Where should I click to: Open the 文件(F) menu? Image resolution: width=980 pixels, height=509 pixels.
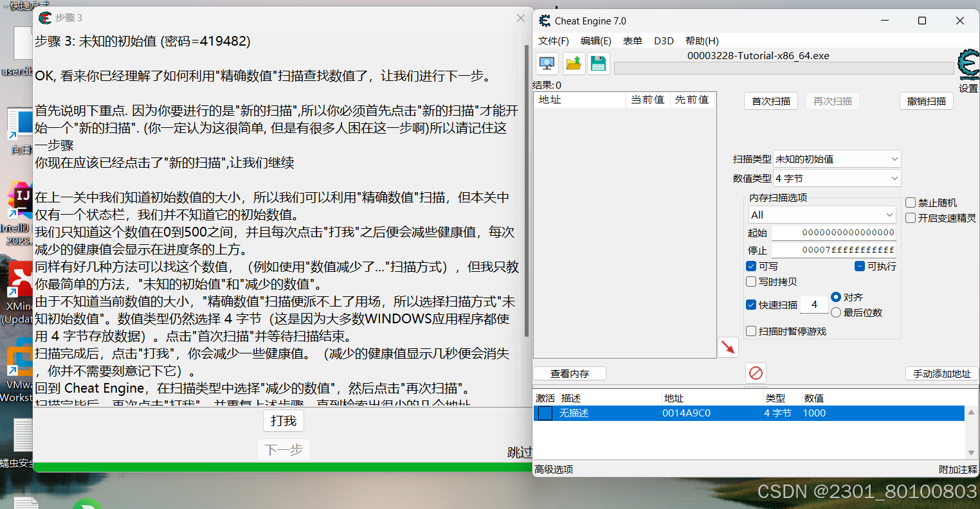[x=554, y=40]
